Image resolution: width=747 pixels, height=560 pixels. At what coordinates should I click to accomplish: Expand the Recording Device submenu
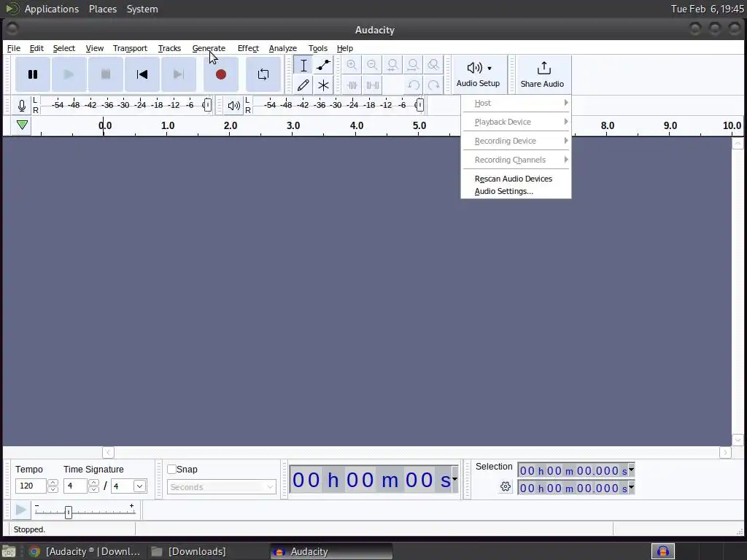pyautogui.click(x=516, y=141)
